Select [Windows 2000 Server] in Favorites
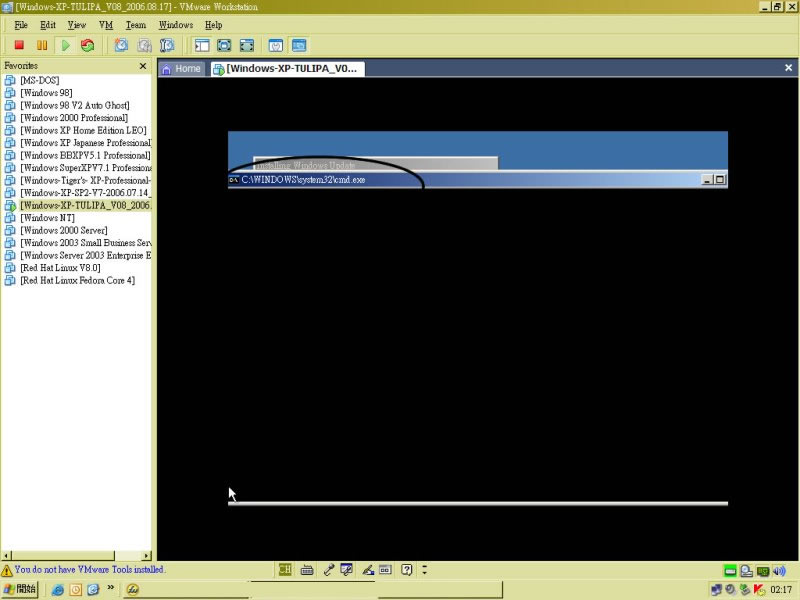Viewport: 800px width, 600px height. point(64,230)
